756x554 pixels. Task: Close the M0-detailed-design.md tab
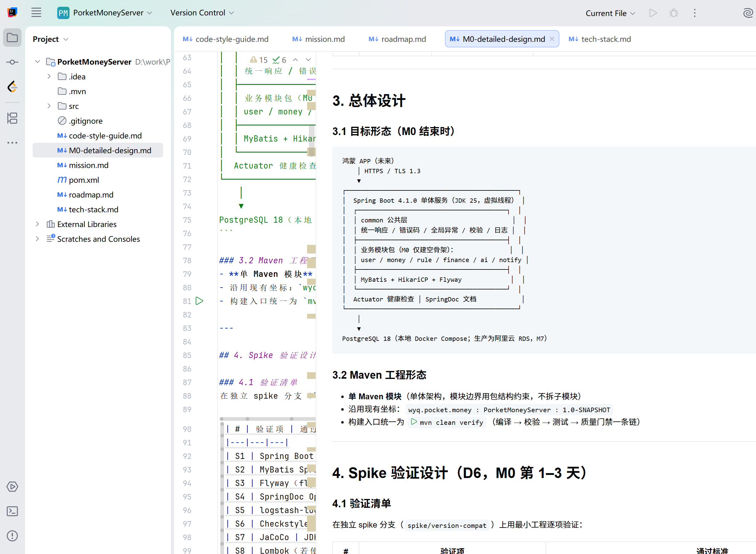552,39
